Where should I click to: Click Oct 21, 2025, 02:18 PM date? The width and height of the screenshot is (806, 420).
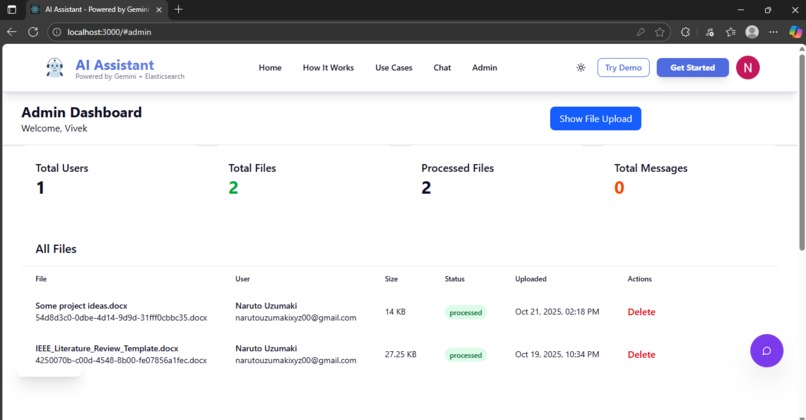pyautogui.click(x=557, y=312)
